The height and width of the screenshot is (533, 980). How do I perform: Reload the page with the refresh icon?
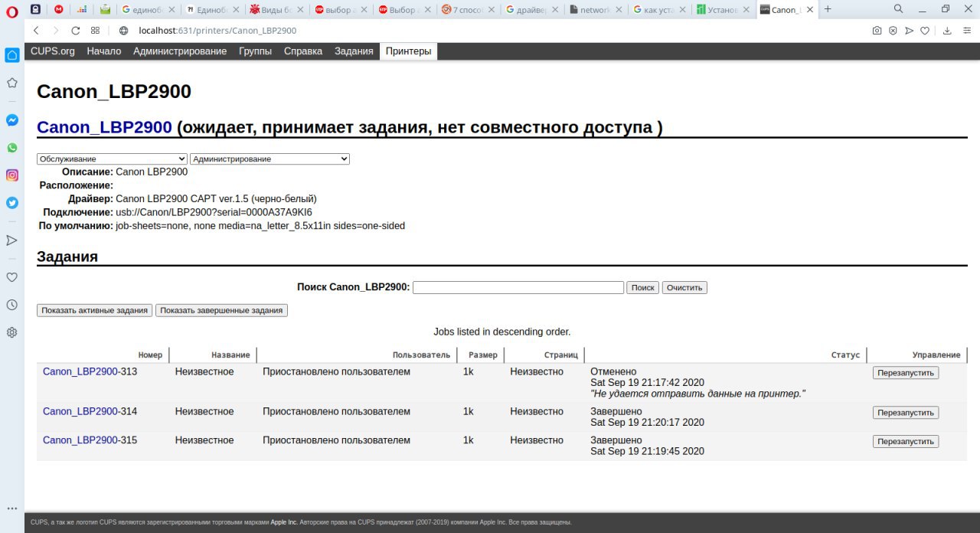[75, 31]
